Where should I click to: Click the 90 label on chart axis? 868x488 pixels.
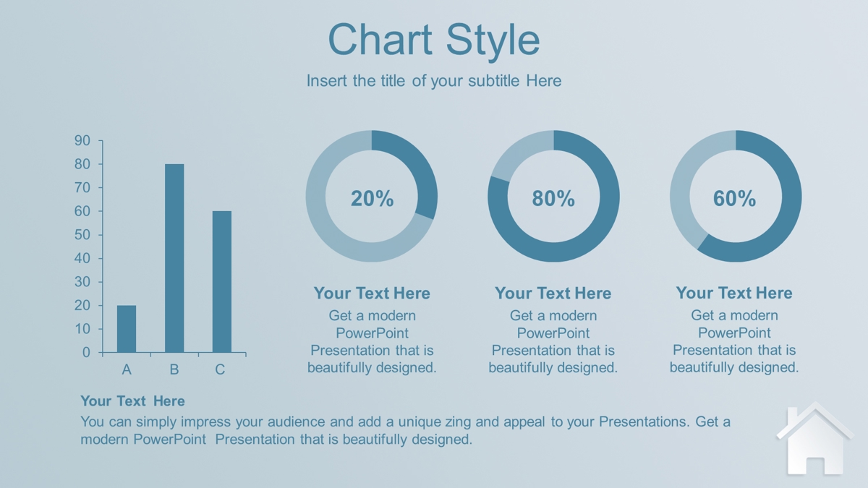pyautogui.click(x=82, y=141)
